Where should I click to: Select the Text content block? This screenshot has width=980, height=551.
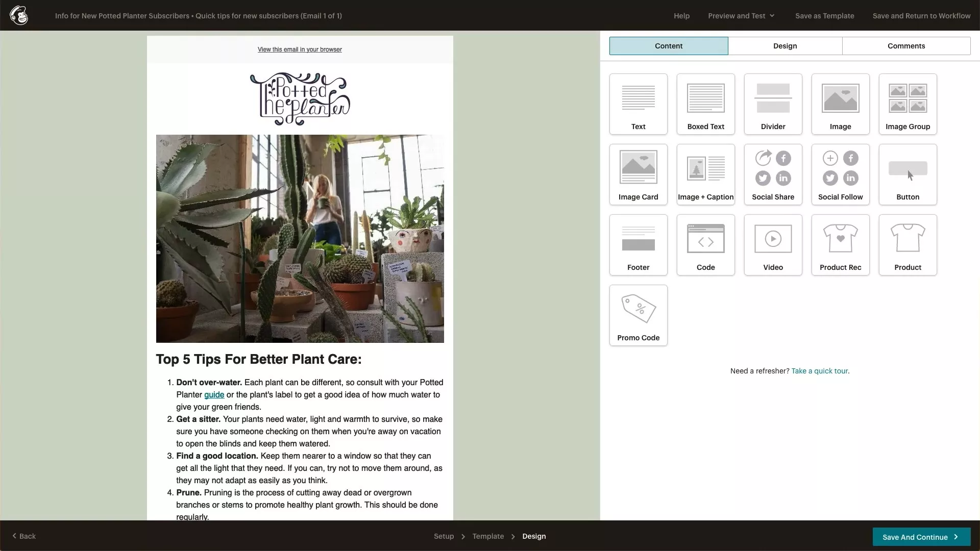click(638, 104)
